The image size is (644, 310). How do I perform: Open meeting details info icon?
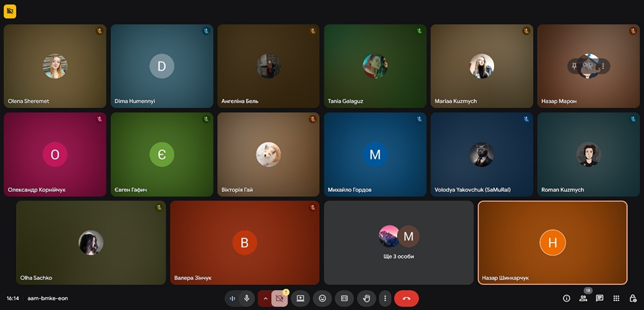566,298
